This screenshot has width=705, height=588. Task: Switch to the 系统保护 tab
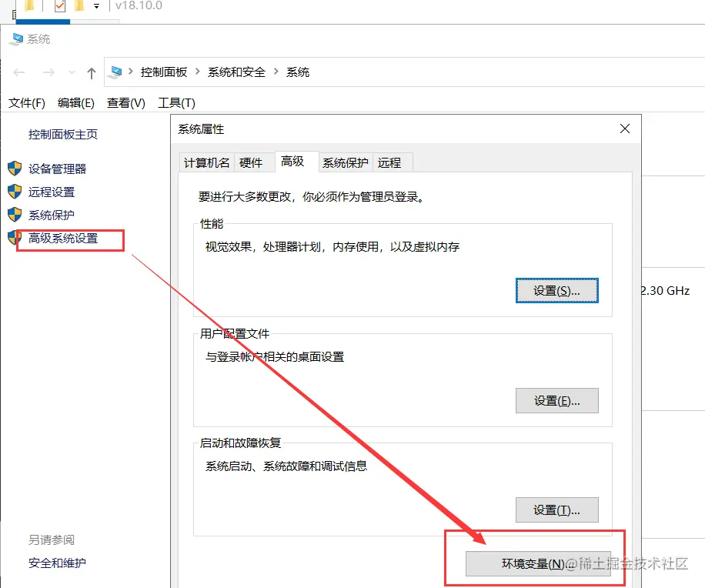(x=346, y=162)
